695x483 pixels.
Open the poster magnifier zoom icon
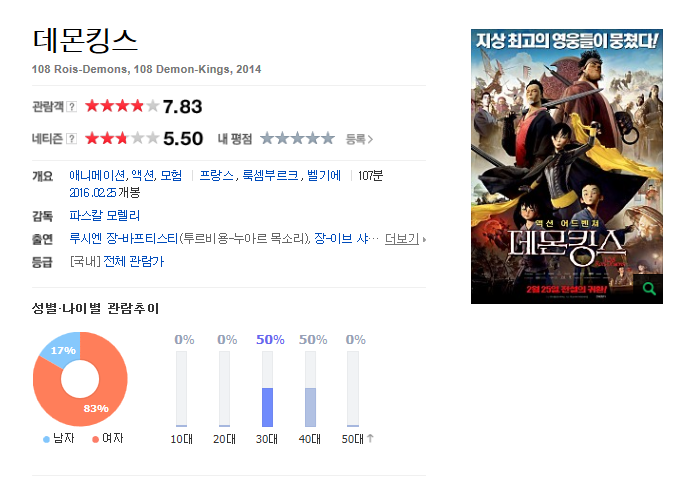(x=649, y=289)
